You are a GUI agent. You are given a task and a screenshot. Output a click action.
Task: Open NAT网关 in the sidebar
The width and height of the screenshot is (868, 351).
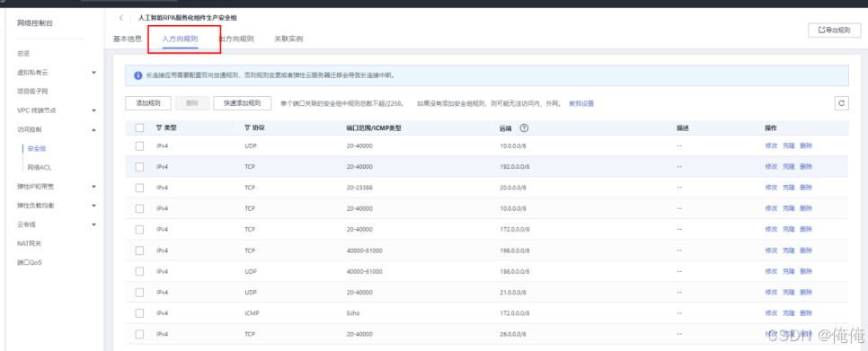[x=30, y=243]
